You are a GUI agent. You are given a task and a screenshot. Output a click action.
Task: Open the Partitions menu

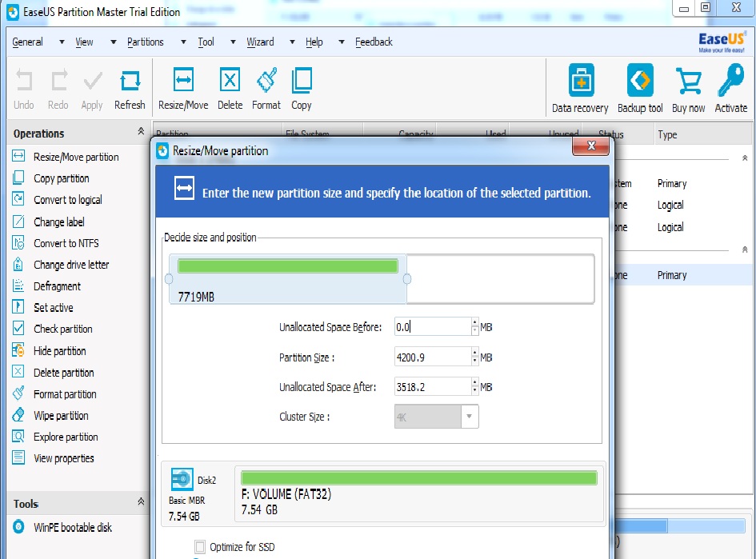(144, 42)
